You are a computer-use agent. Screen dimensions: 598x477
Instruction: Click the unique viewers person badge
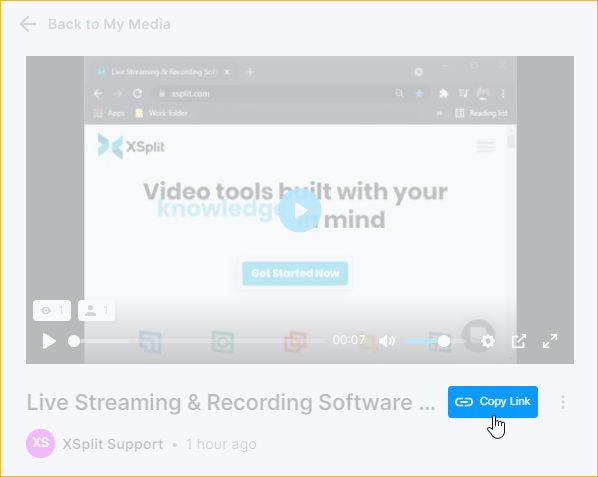point(96,310)
